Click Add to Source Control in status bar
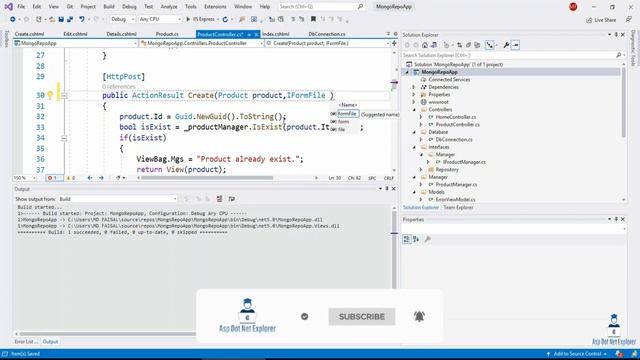Viewport: 640px width, 360px height. (x=577, y=354)
